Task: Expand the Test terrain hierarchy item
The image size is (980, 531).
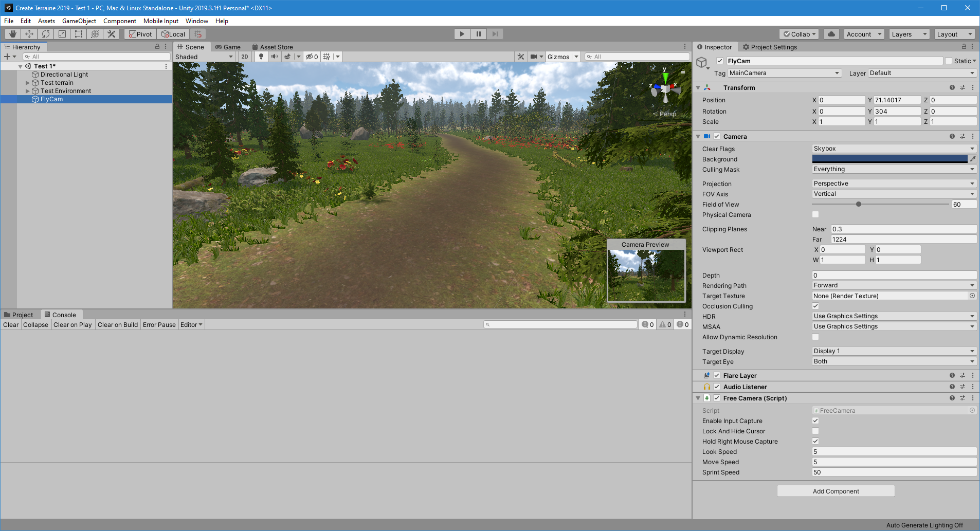Action: pyautogui.click(x=28, y=83)
